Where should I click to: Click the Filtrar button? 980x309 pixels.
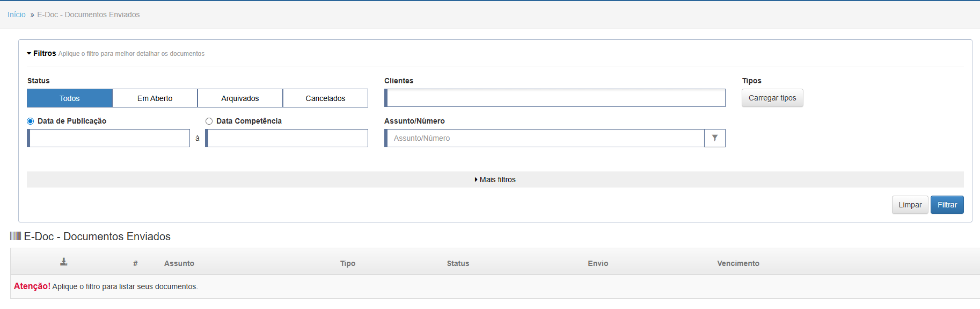pyautogui.click(x=947, y=205)
